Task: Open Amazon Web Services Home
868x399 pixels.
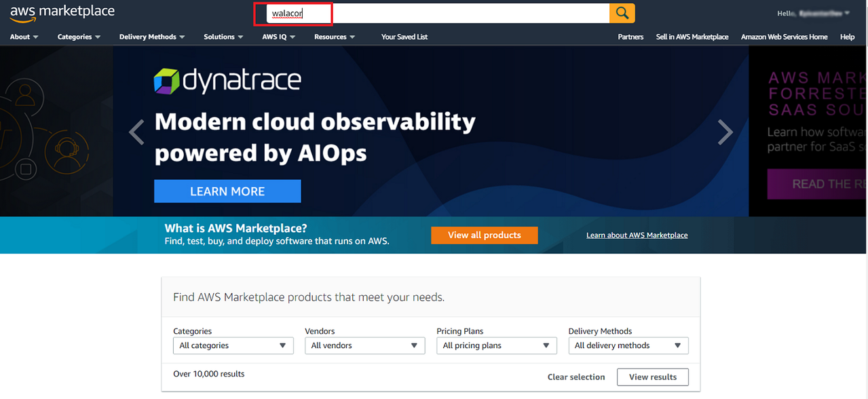Action: tap(784, 37)
